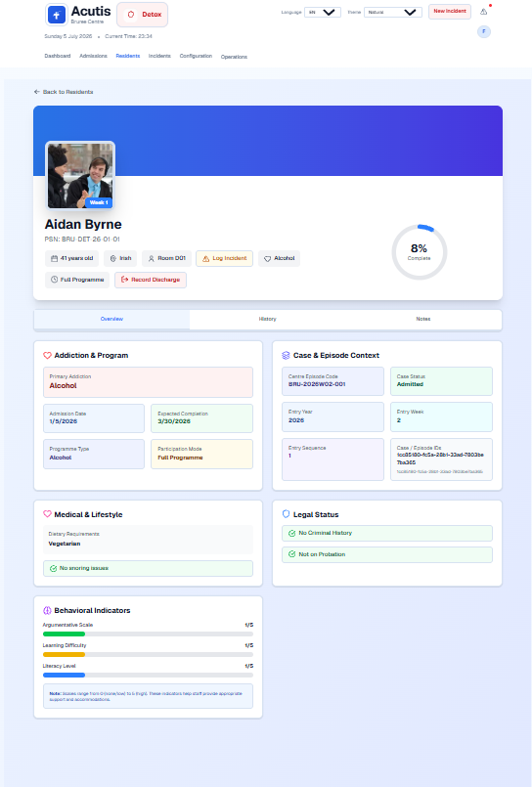
Task: Click the calendar icon beside 41 years old
Action: coord(54,258)
